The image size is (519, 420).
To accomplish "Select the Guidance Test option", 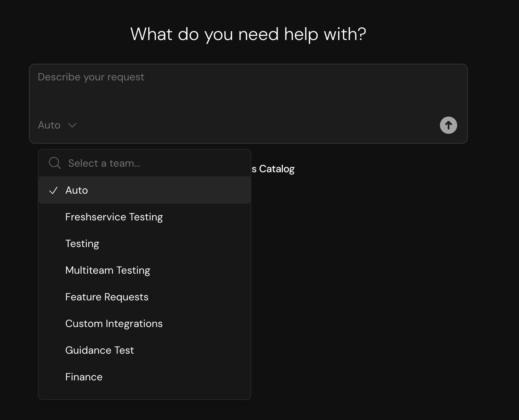I will click(x=99, y=350).
